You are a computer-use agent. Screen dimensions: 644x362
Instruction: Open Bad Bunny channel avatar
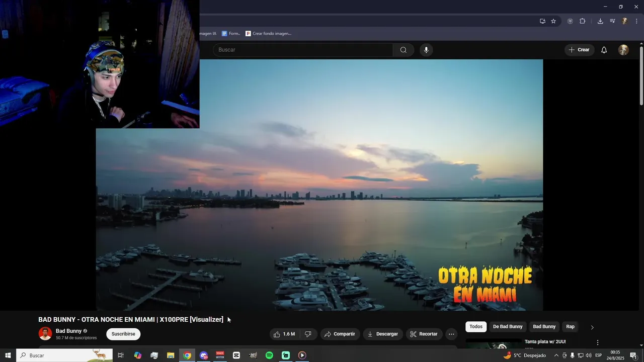pos(45,334)
